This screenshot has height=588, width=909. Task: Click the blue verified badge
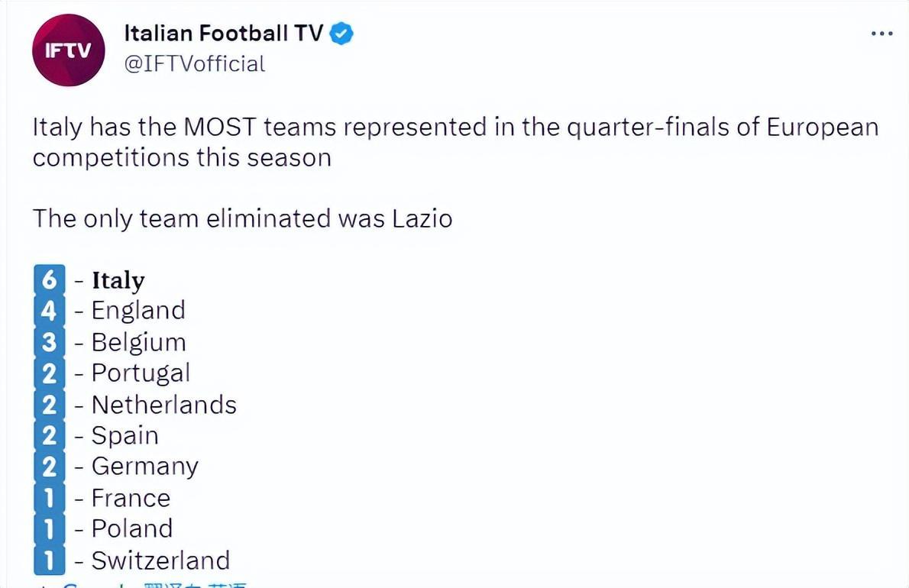click(341, 34)
